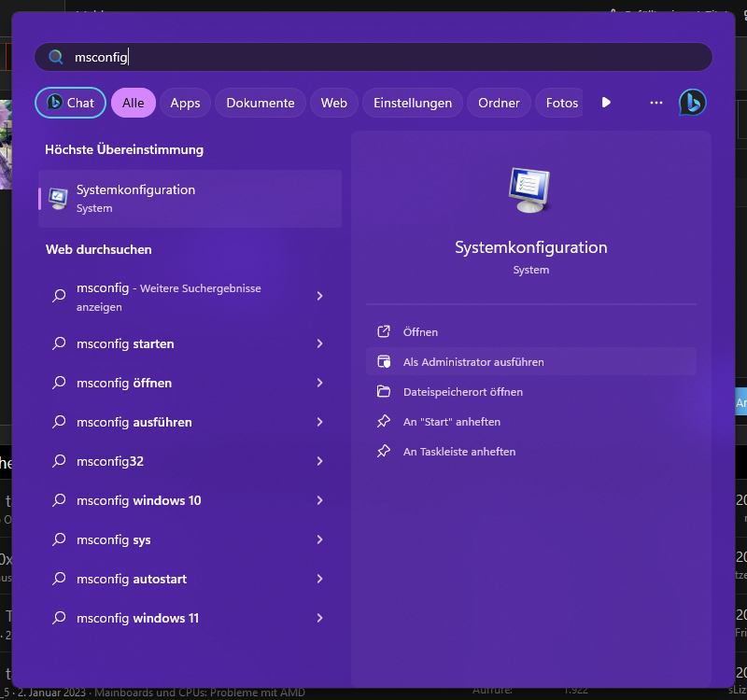Open the Bing Chat filter pill
This screenshot has width=747, height=700.
click(x=71, y=103)
